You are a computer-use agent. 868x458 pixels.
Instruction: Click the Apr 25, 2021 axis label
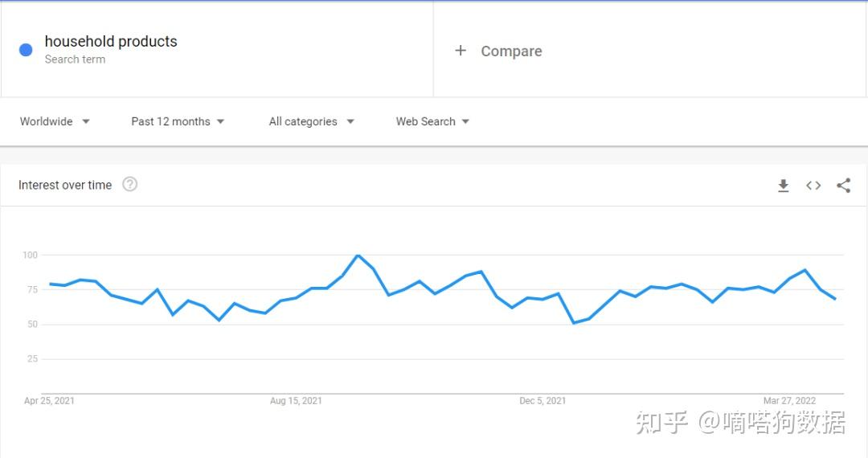[x=49, y=400]
